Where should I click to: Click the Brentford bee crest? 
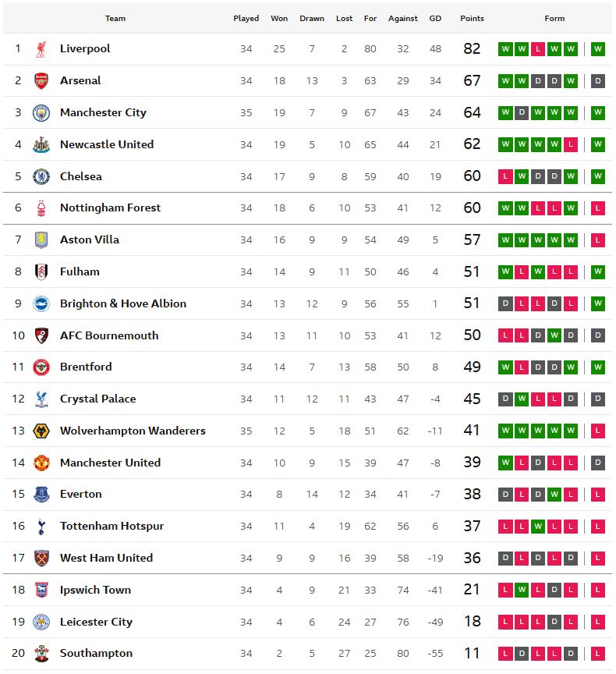41,367
